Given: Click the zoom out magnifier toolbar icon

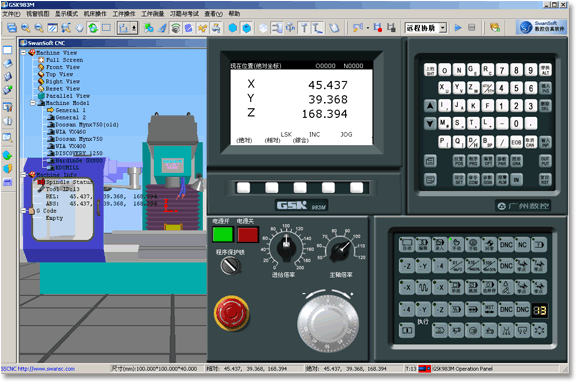Looking at the screenshot, I should tap(39, 28).
